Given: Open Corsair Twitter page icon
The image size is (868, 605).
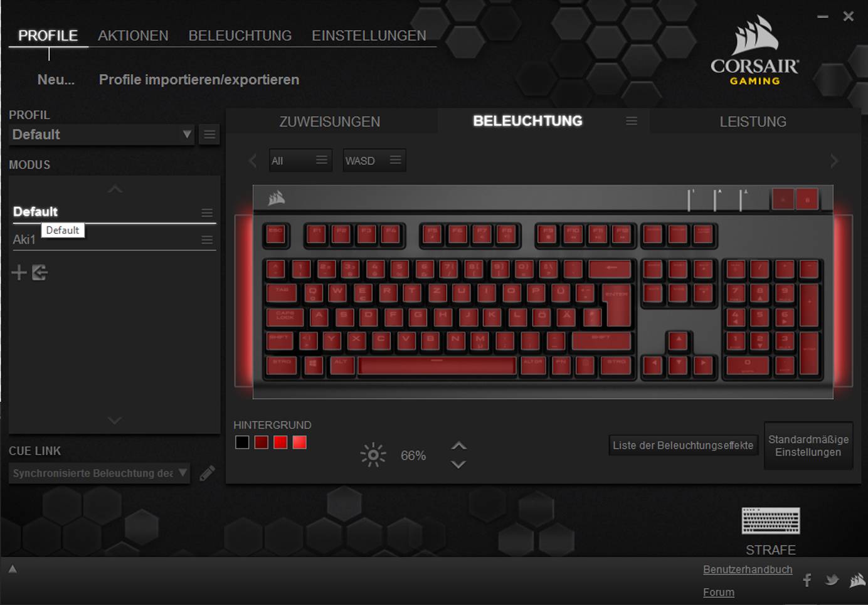Looking at the screenshot, I should click(x=832, y=580).
